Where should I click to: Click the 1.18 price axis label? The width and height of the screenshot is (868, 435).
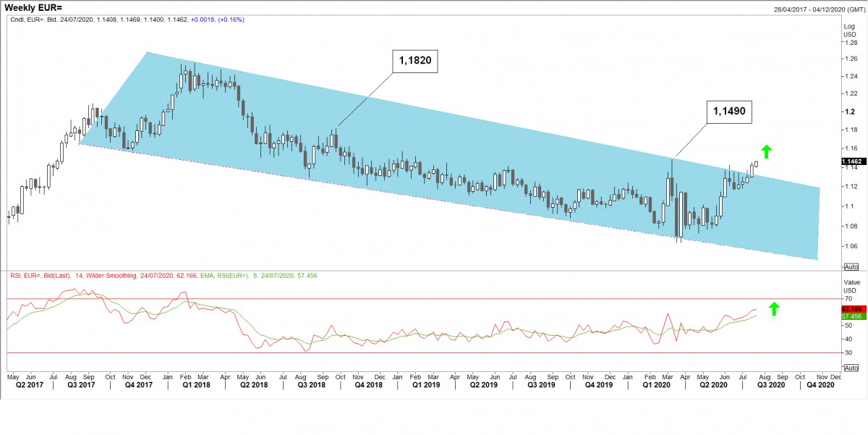(x=850, y=130)
